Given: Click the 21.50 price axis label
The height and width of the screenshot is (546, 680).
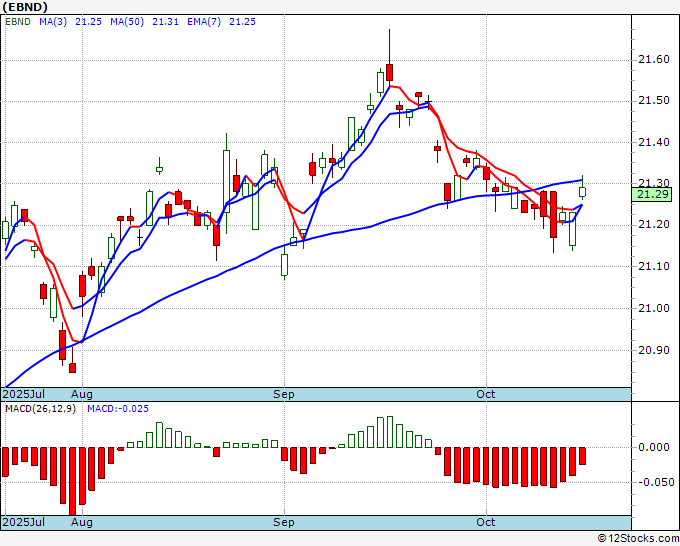Looking at the screenshot, I should (654, 100).
